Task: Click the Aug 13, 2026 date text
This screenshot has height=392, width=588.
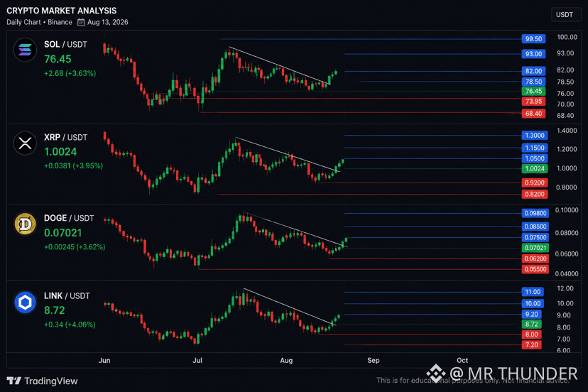Action: tap(108, 22)
